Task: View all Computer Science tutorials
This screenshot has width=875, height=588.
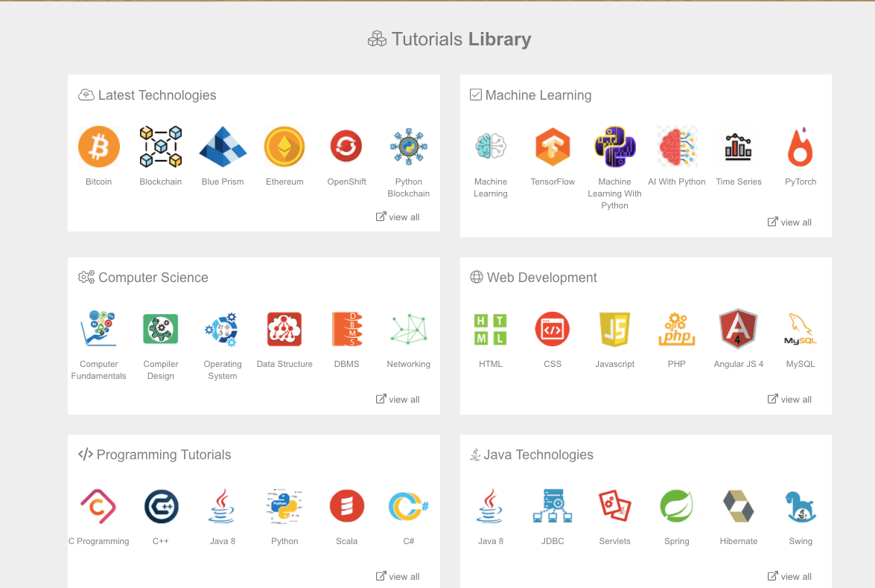Action: tap(398, 400)
